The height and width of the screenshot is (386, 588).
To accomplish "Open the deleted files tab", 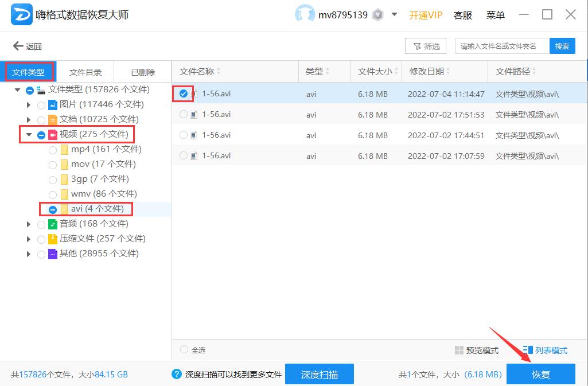I will (143, 72).
